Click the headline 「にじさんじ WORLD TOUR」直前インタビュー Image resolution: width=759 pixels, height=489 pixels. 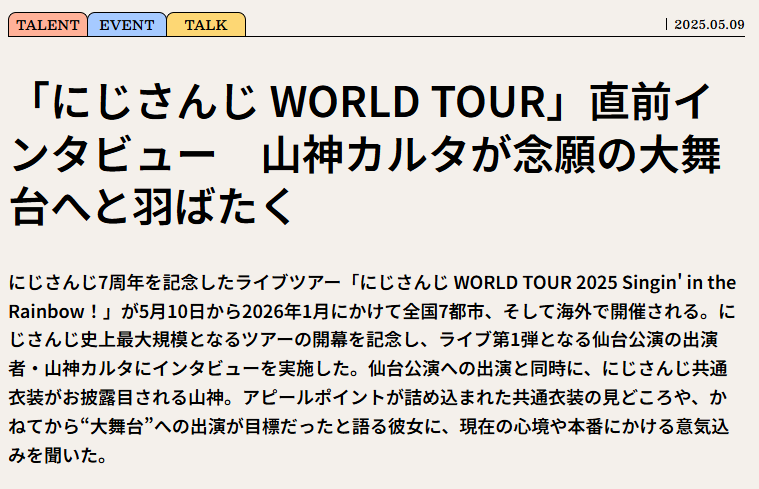click(x=365, y=154)
